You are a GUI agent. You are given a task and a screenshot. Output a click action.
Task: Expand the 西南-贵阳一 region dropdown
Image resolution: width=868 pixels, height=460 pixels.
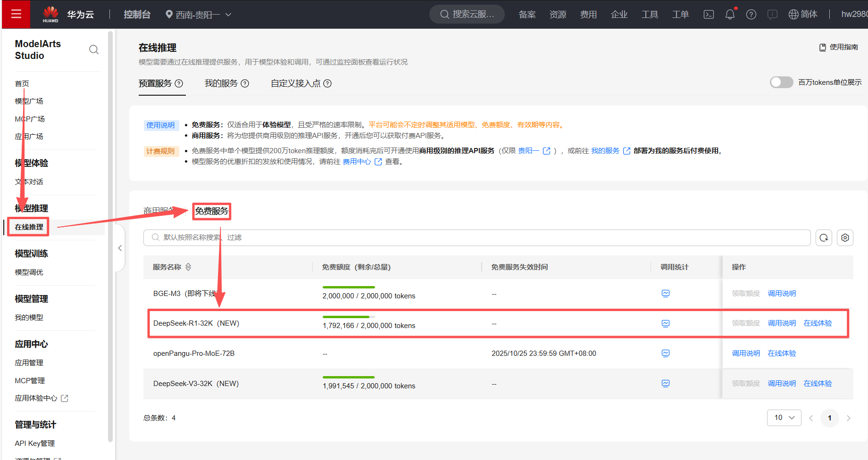point(228,15)
